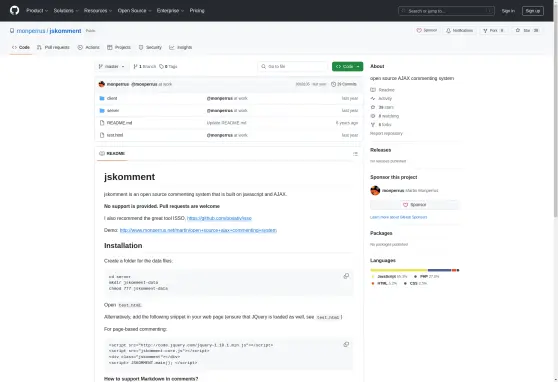
Task: Switch to the Actions tab
Action: tap(89, 47)
